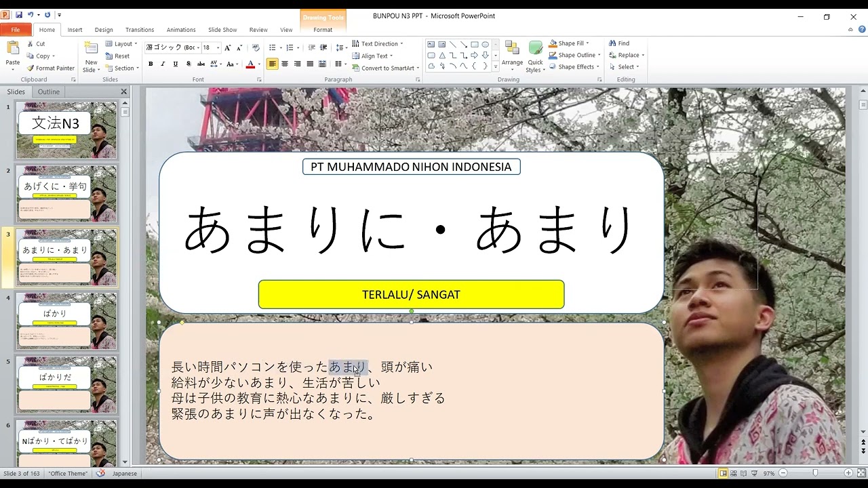Open the Text Direction dropdown
The image size is (868, 488).
click(378, 43)
